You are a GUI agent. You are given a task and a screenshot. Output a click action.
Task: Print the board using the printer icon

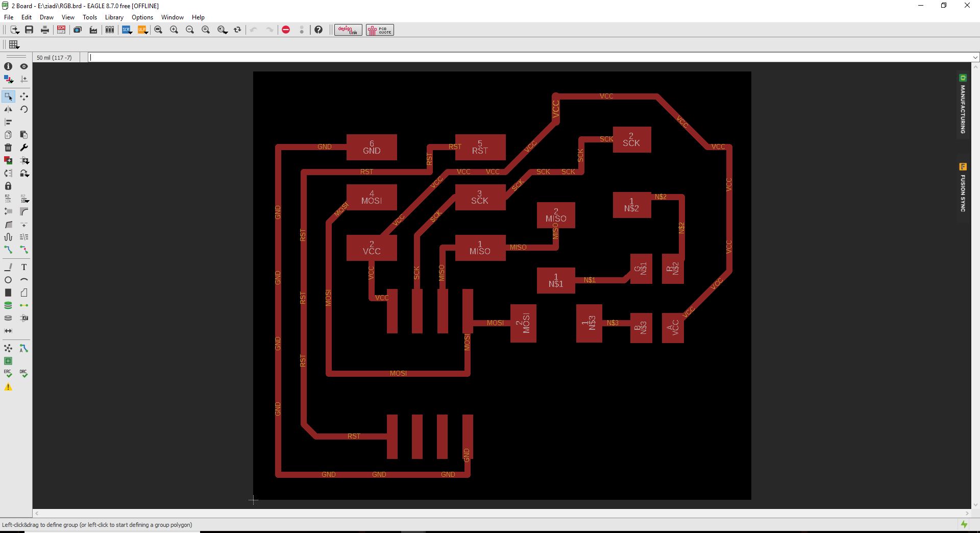(45, 30)
